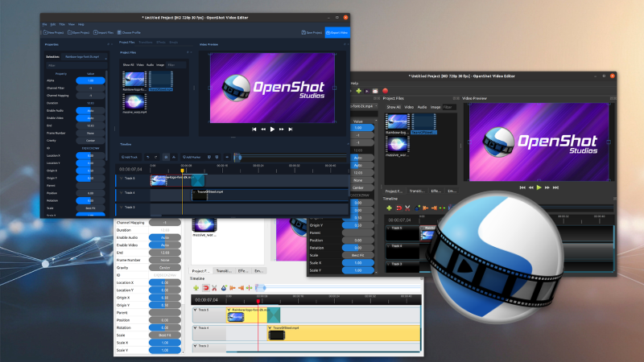The image size is (644, 362).
Task: Switch to Effects tab in blue window
Action: click(x=161, y=43)
